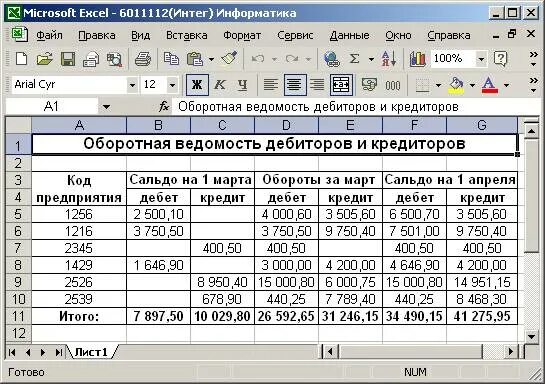Click the Обороты за март header cell
Viewport: 545px width, 384px height.
point(318,180)
